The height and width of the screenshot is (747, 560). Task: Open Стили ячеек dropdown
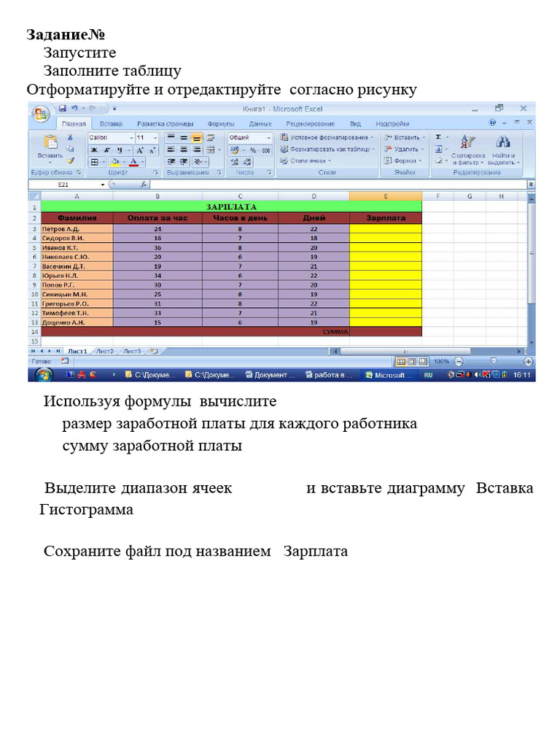(x=306, y=161)
